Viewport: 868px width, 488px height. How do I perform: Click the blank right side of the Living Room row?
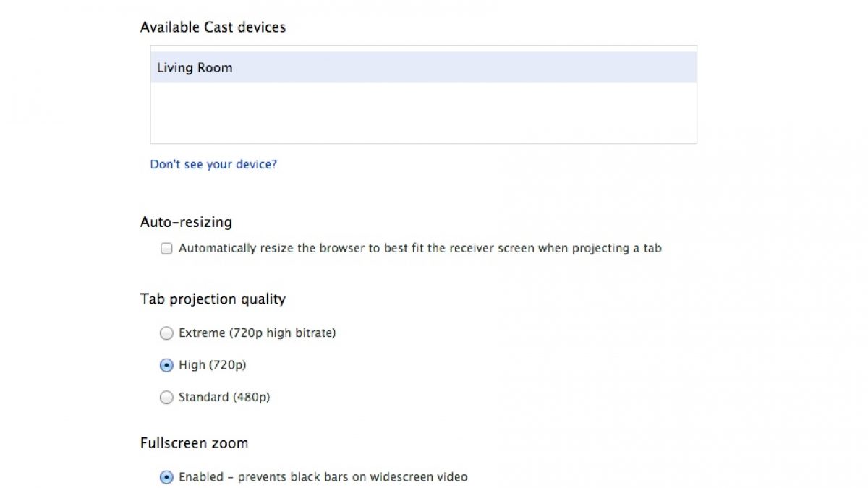[x=579, y=68]
